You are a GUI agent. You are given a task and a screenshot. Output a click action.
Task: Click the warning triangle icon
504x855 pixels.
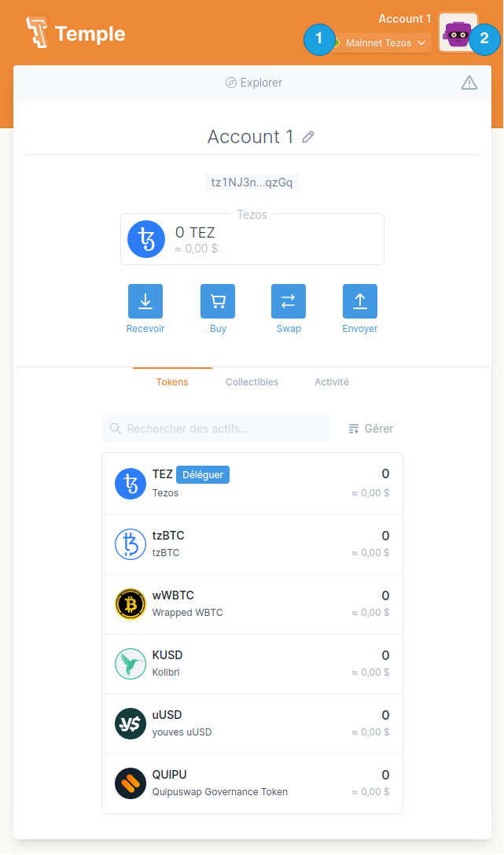[469, 83]
